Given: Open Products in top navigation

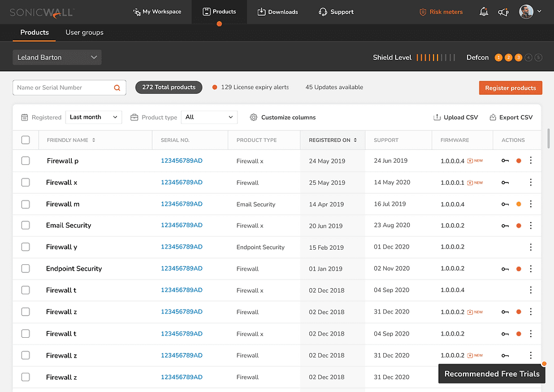Looking at the screenshot, I should coord(219,12).
